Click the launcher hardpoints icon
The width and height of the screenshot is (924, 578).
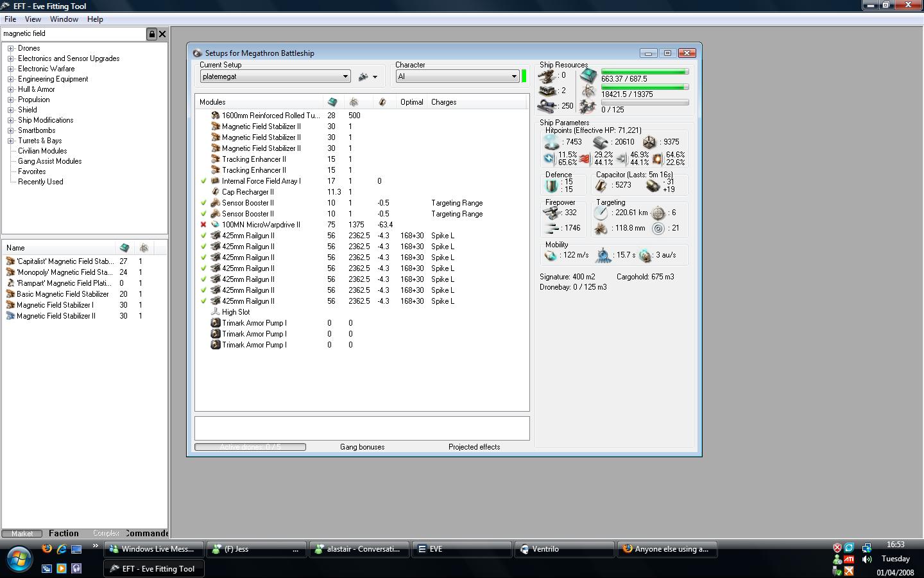547,91
